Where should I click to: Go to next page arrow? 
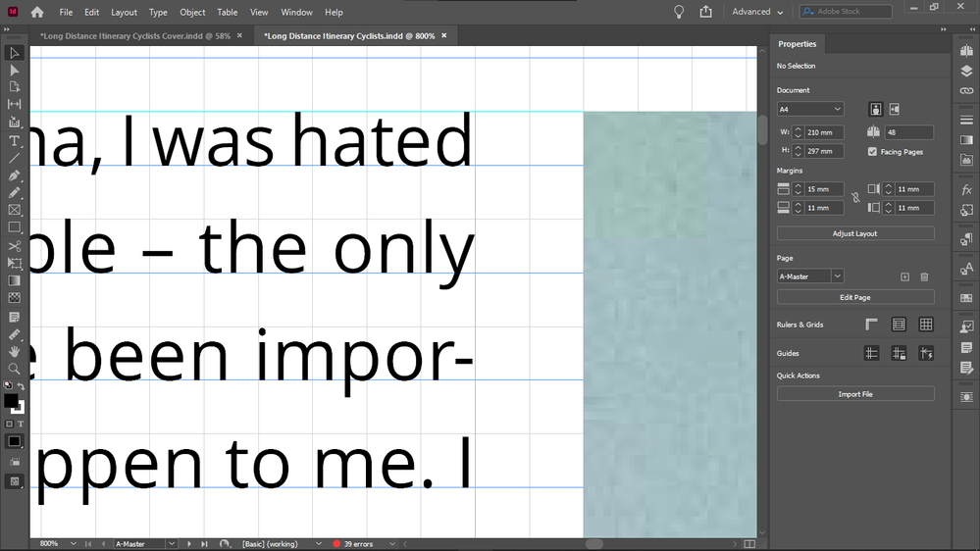tap(189, 544)
